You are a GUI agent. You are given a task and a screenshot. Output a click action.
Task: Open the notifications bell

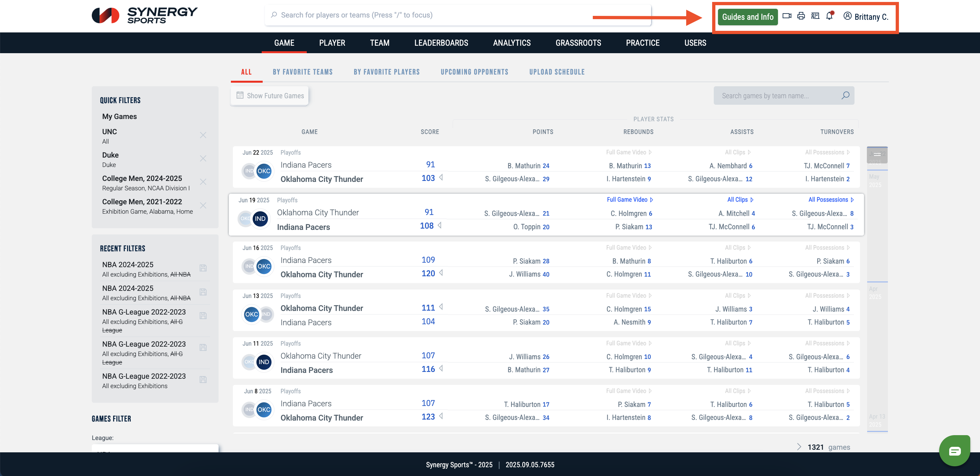[x=829, y=16]
